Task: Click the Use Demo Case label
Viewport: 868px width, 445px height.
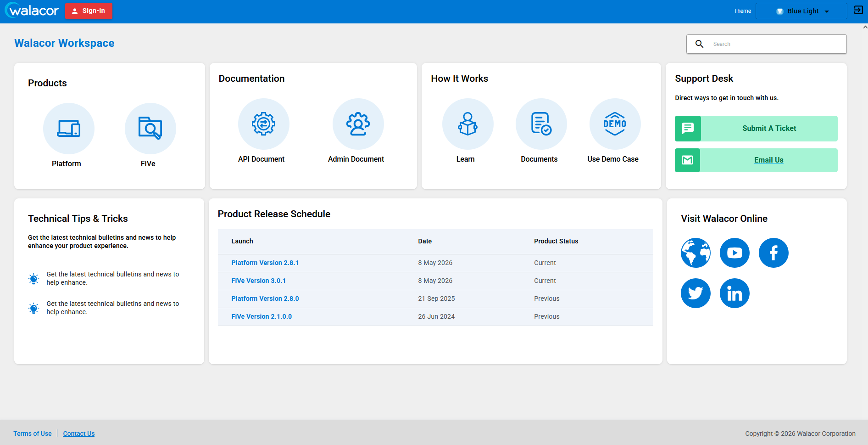Action: 613,159
